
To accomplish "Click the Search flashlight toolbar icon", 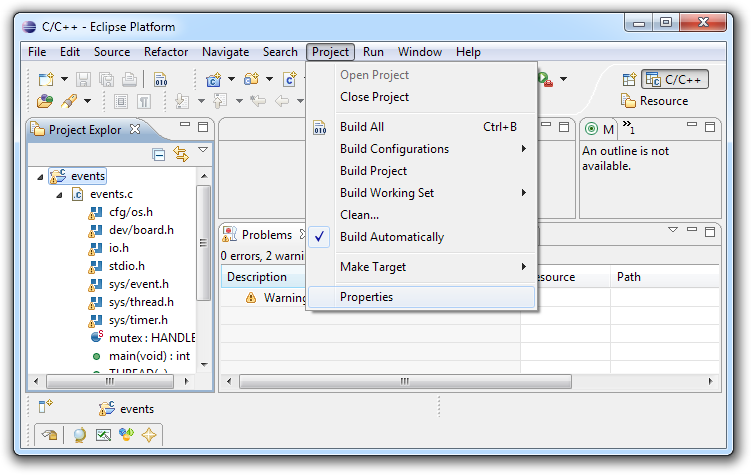I will (x=69, y=101).
